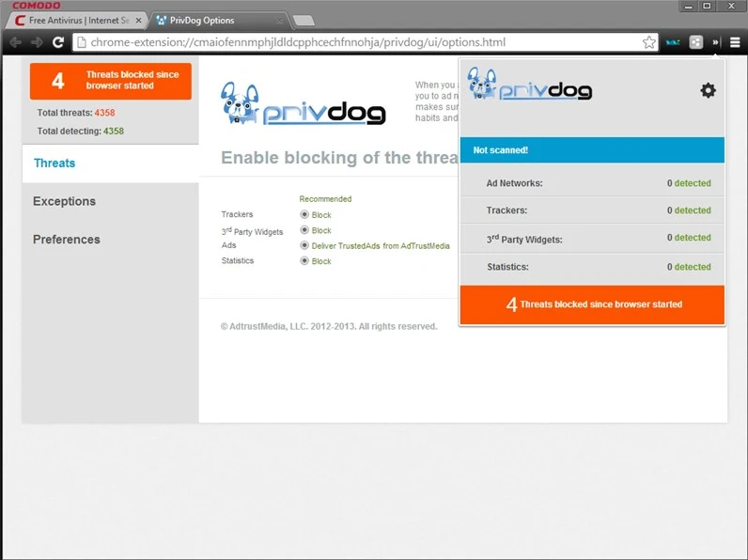
Task: Open the Preferences section
Action: [x=67, y=240]
